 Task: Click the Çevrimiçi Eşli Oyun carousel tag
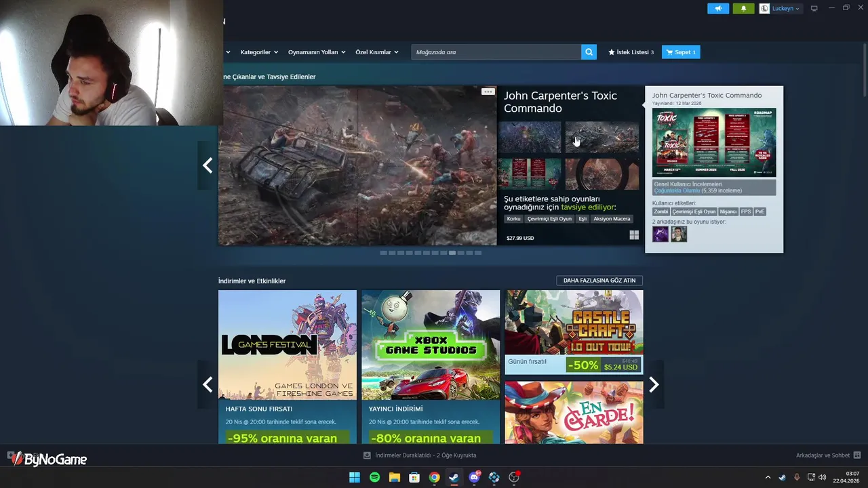[x=549, y=219]
